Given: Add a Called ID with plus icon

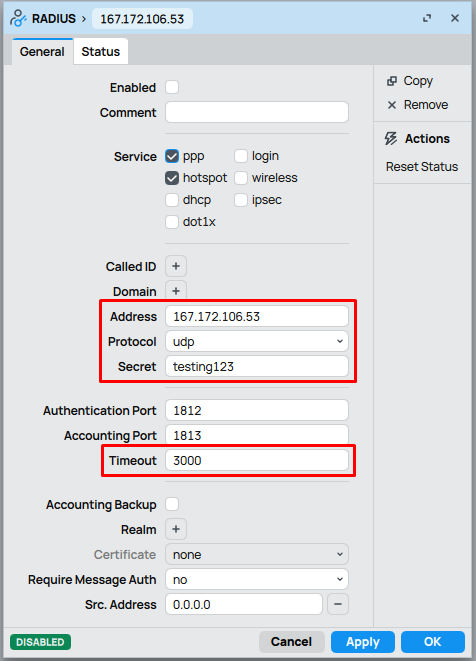Looking at the screenshot, I should click(x=176, y=266).
